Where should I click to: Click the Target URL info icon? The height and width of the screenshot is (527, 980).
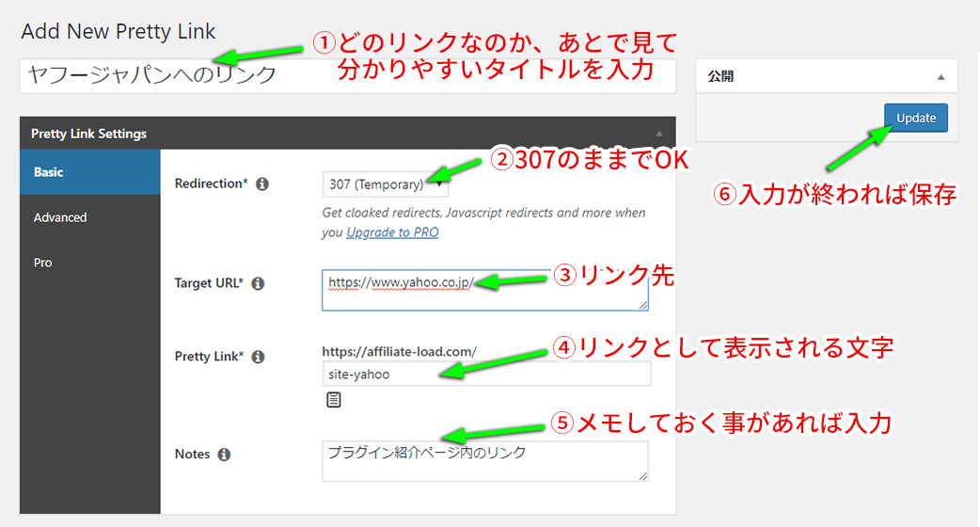click(258, 283)
